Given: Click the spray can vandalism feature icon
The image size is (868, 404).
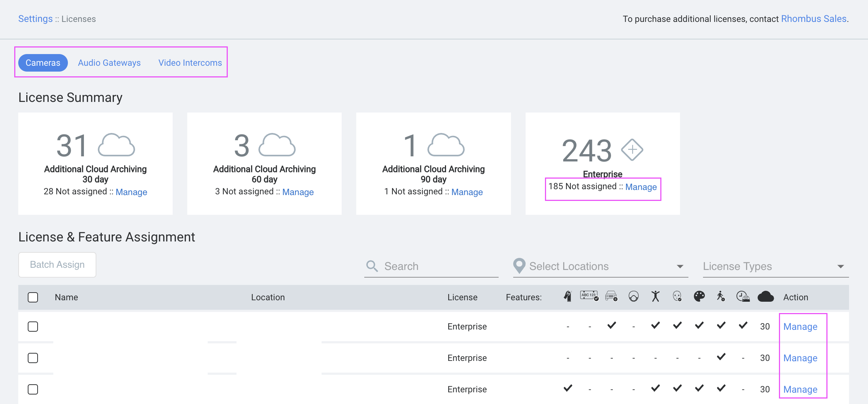Looking at the screenshot, I should [x=568, y=296].
